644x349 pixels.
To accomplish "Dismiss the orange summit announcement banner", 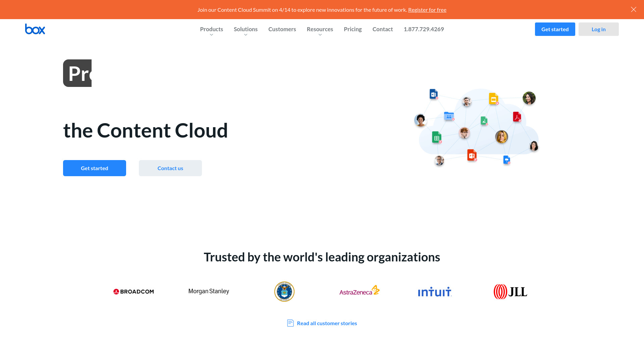I will point(633,9).
